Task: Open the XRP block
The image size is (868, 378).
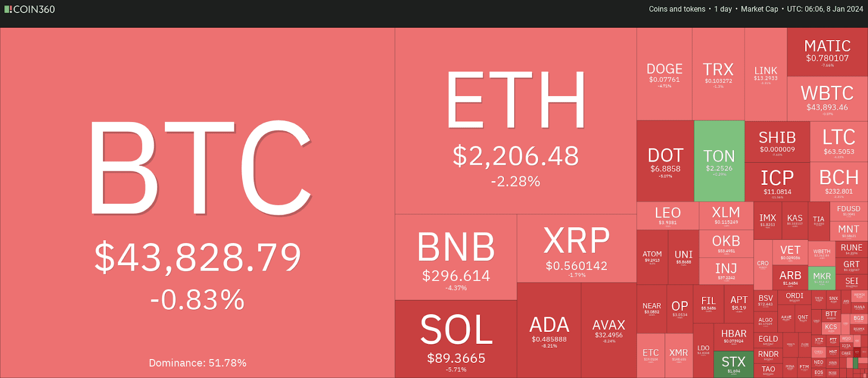Action: tap(576, 248)
